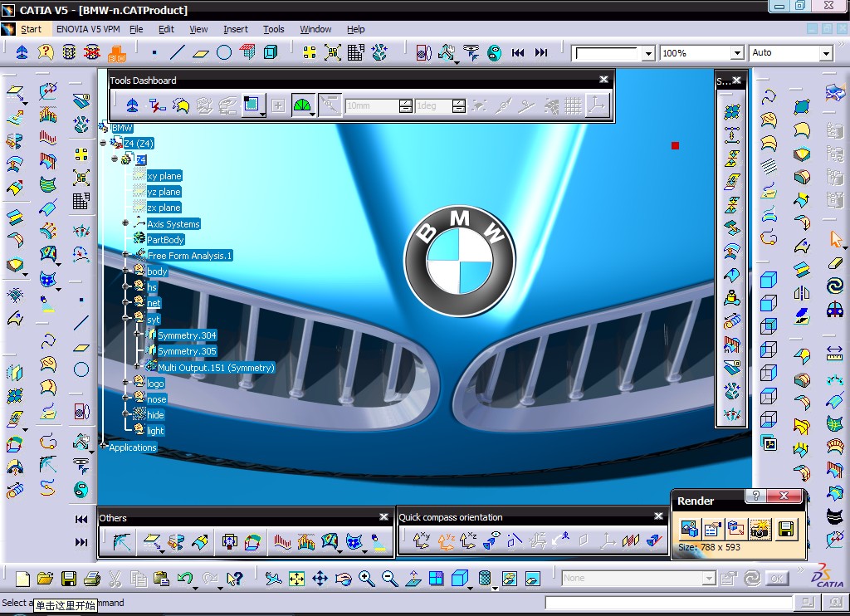
Task: Click the Shading view mode cylinder icon
Action: [x=485, y=578]
